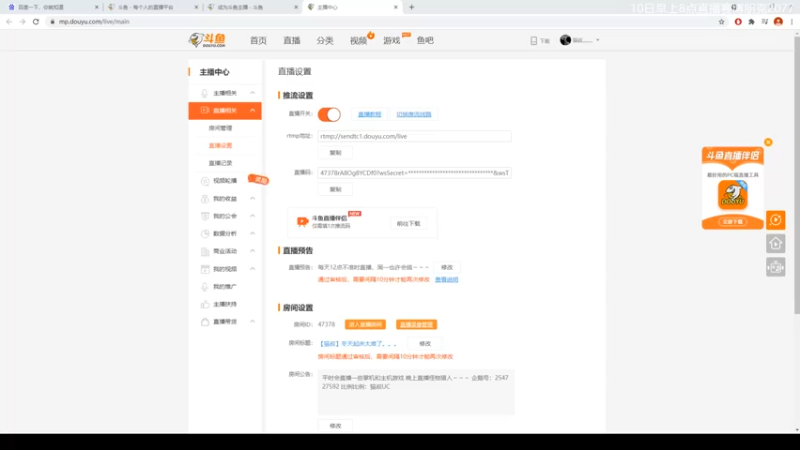The height and width of the screenshot is (450, 800).
Task: Click the first orange button beside room ID 47378
Action: pyautogui.click(x=365, y=324)
